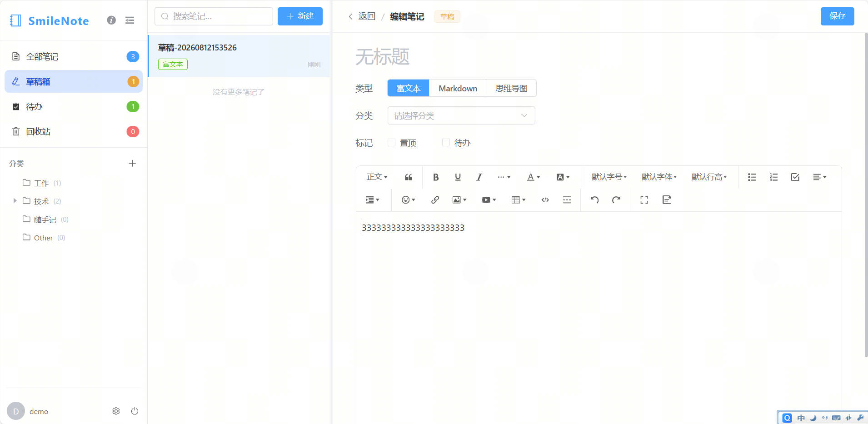Open the 正文 heading style dropdown
The width and height of the screenshot is (868, 424).
click(377, 177)
